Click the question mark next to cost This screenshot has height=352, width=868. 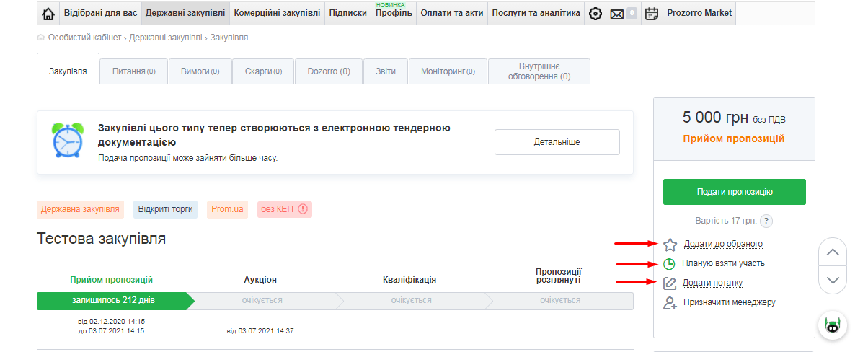click(766, 221)
